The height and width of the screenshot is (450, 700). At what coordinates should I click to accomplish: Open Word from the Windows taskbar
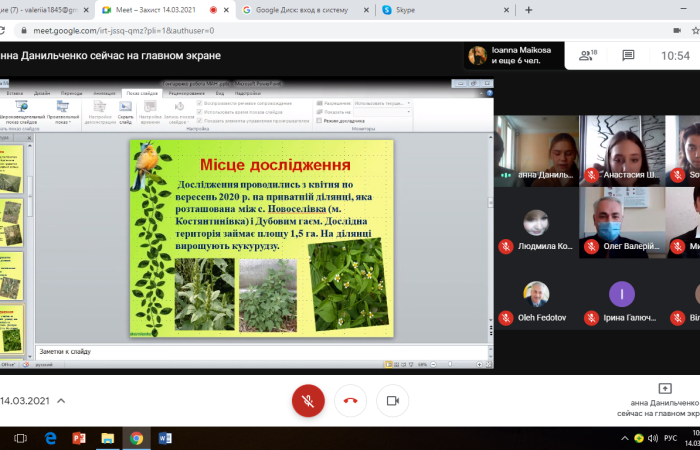[x=165, y=438]
